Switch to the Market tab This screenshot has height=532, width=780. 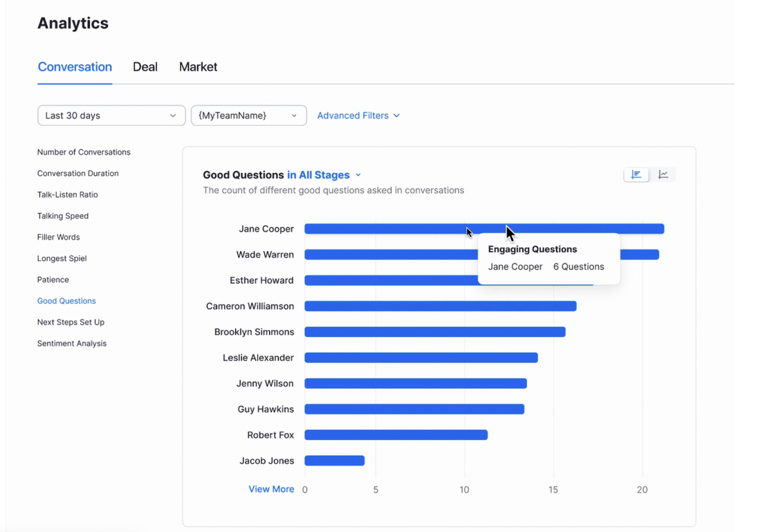198,67
